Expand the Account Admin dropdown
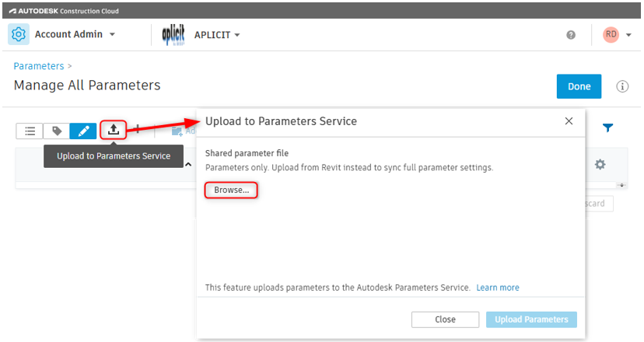This screenshot has height=342, width=644. pyautogui.click(x=112, y=35)
